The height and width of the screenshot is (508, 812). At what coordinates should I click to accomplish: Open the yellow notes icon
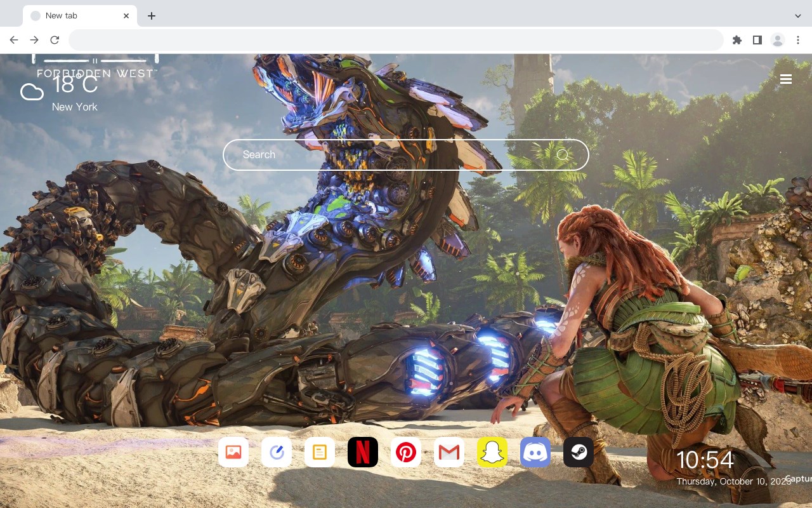(x=320, y=452)
